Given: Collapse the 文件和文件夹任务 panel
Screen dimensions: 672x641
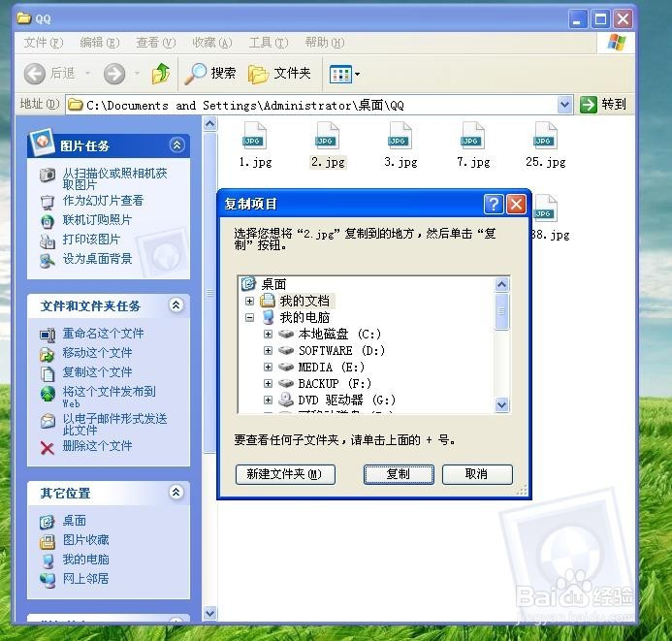Looking at the screenshot, I should click(176, 305).
